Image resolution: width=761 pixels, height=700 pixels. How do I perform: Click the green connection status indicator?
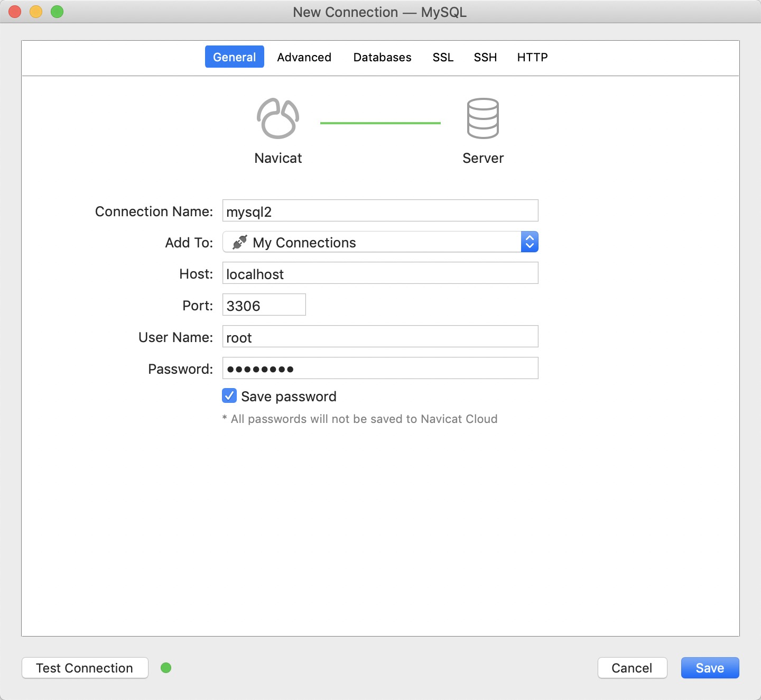[x=166, y=668]
